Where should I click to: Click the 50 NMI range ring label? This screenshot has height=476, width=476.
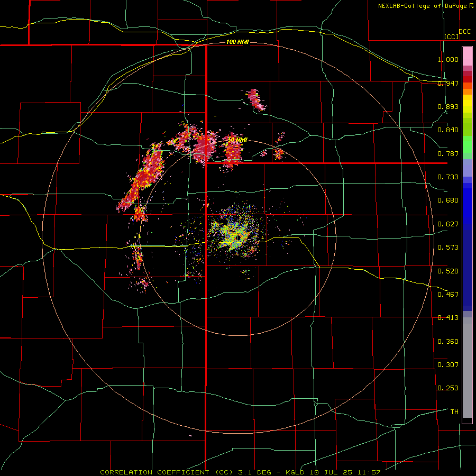pyautogui.click(x=237, y=140)
